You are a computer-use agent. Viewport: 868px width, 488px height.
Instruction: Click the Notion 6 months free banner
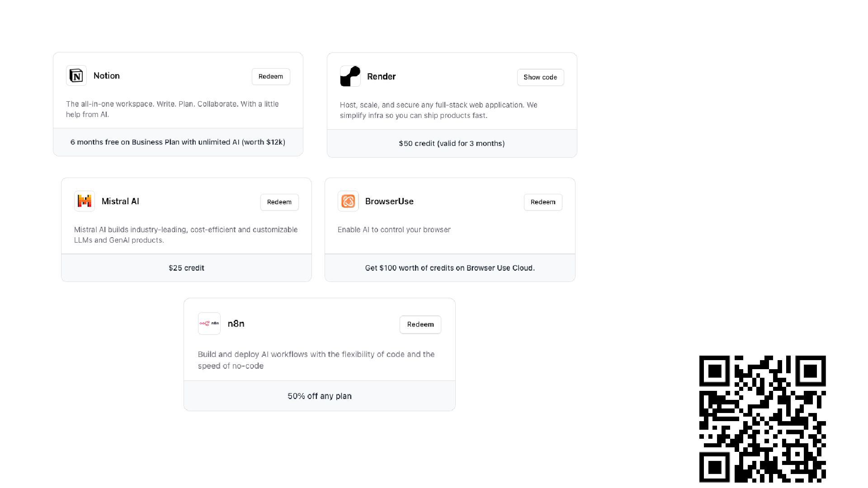178,142
